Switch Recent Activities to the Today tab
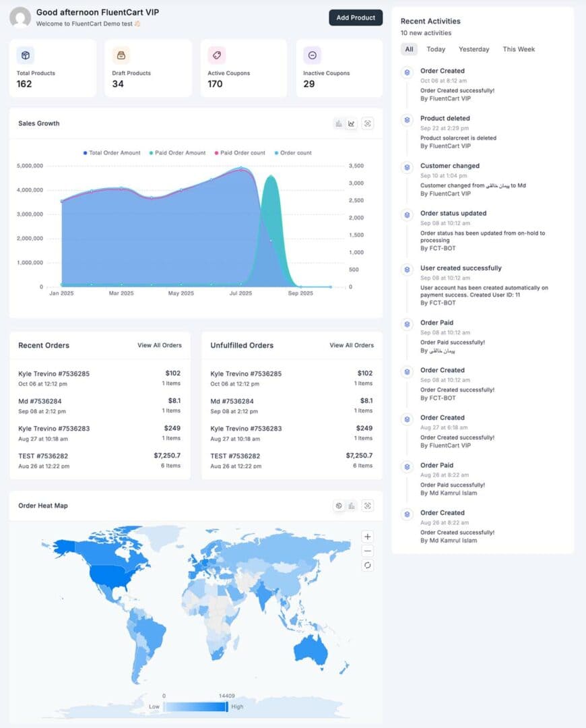Screen dimensions: 586x728 pos(436,49)
